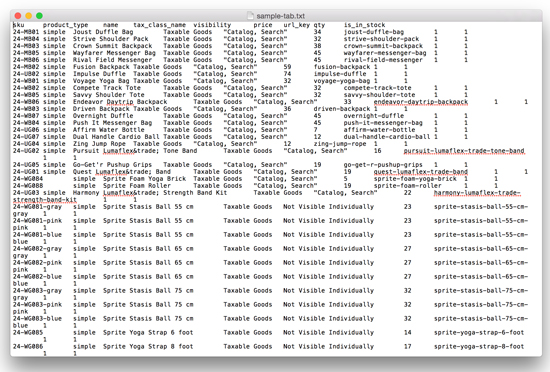Click the name 'Voyage Yoga Bag'
This screenshot has height=372, width=550.
(101, 81)
